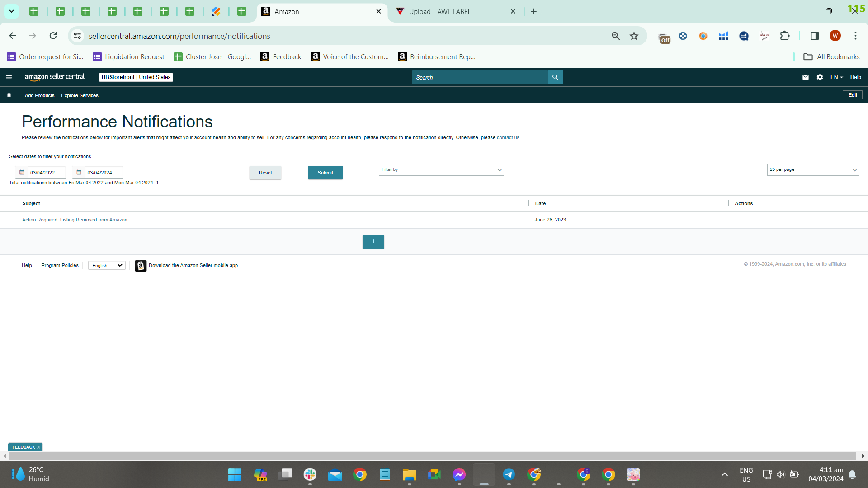Open Telegram from the taskbar

tap(509, 474)
